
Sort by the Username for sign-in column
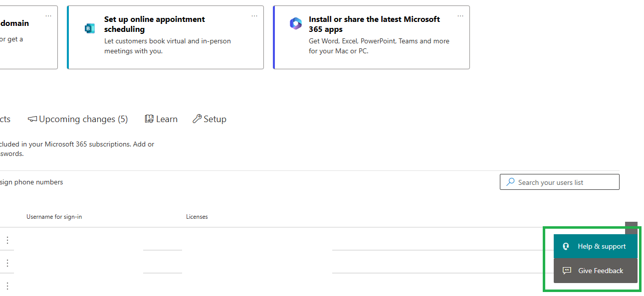coord(54,217)
